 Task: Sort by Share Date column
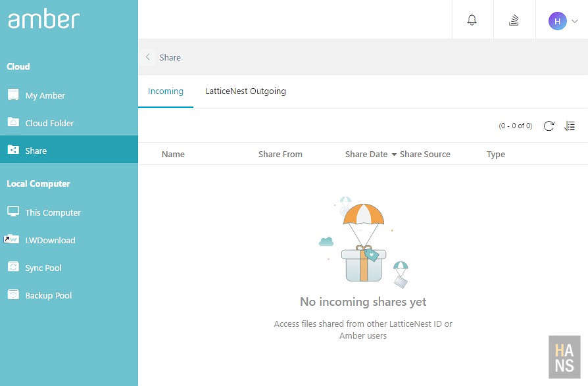point(366,154)
